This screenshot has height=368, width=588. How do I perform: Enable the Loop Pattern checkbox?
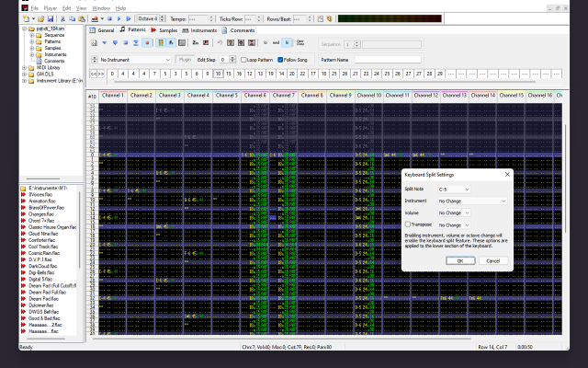point(243,60)
